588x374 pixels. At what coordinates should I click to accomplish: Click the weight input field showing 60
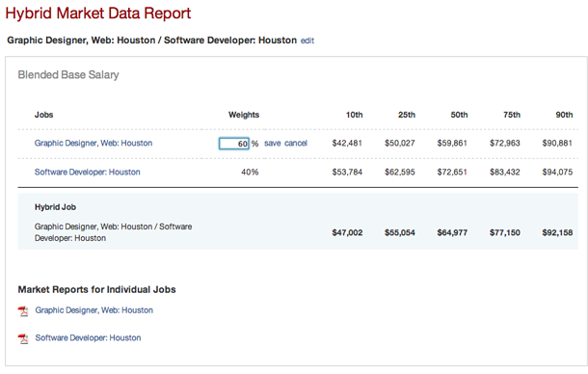click(x=234, y=144)
